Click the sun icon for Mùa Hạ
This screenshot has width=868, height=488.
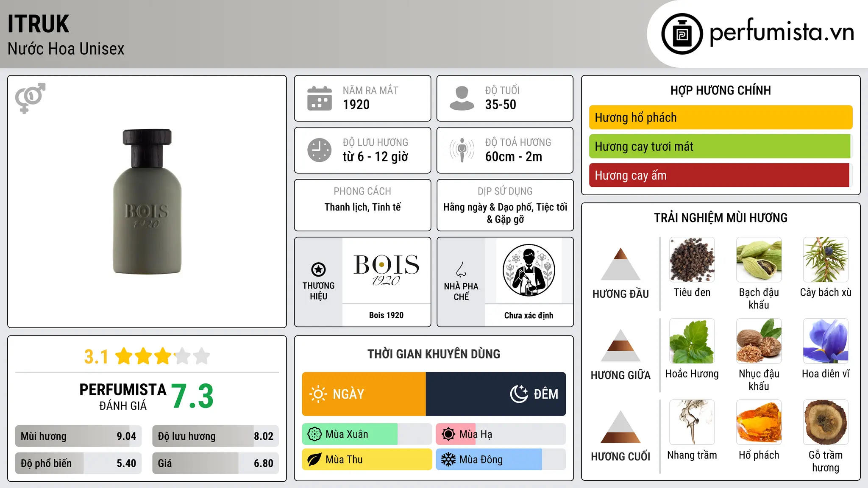tap(448, 434)
